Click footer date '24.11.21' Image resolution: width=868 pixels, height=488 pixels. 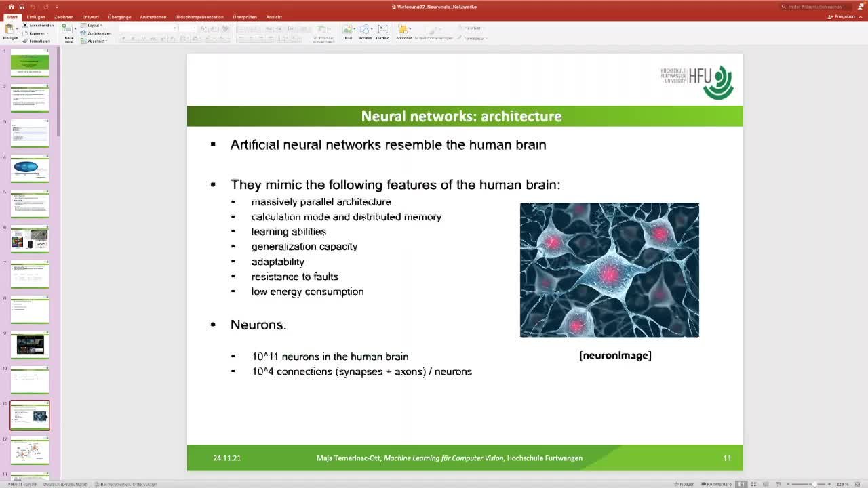coord(226,458)
